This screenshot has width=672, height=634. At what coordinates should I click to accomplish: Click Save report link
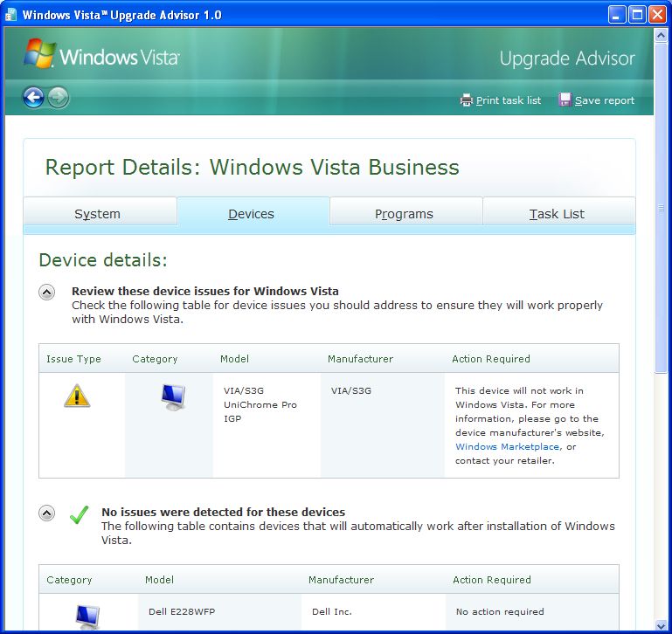coord(605,100)
